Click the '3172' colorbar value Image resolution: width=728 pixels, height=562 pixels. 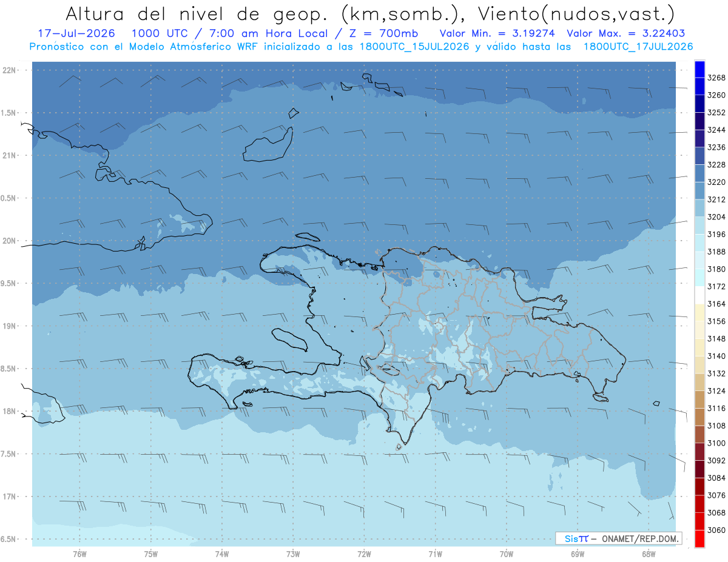[x=716, y=286]
